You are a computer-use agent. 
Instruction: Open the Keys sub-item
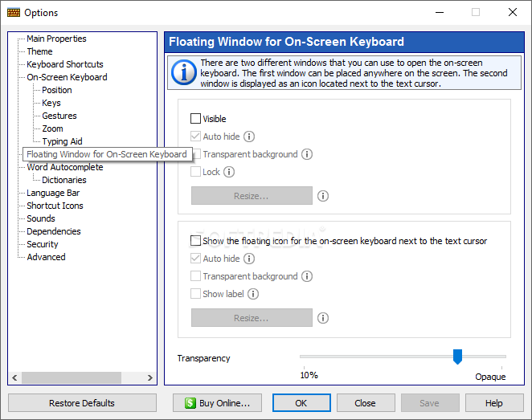(51, 103)
